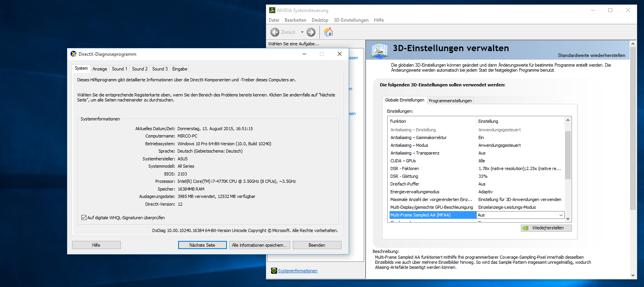The image size is (644, 287).
Task: Click Alle Informationen speichern button
Action: click(259, 245)
